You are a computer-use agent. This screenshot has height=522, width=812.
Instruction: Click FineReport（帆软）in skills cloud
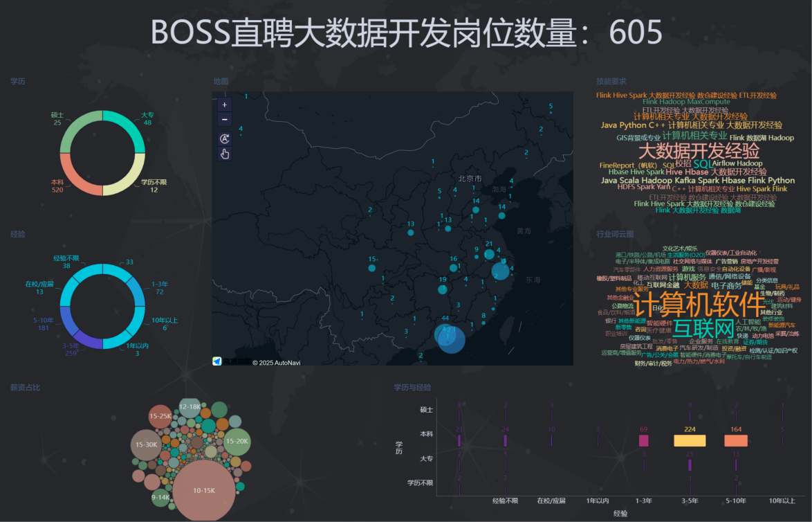click(628, 165)
